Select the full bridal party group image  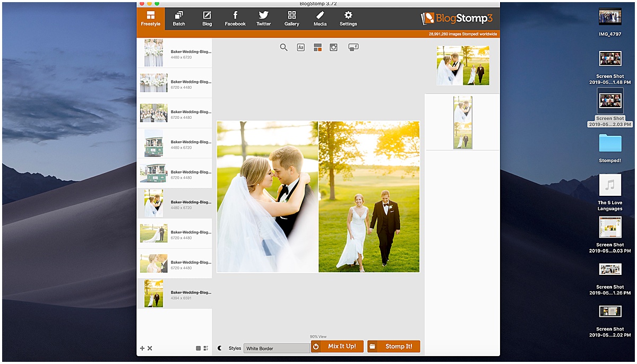click(175, 113)
